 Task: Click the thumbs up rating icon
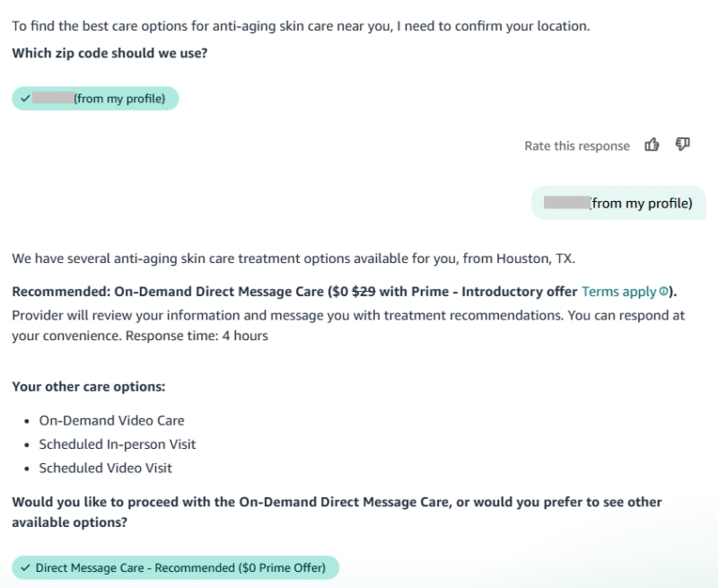click(x=652, y=145)
